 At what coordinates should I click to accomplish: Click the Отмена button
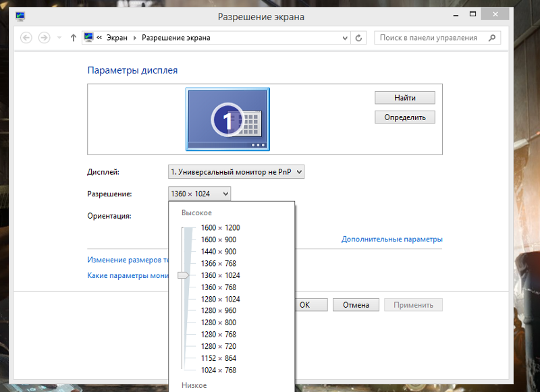coord(356,305)
